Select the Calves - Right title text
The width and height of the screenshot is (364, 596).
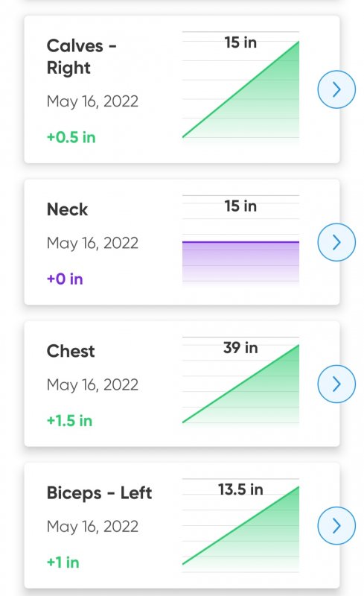[81, 57]
